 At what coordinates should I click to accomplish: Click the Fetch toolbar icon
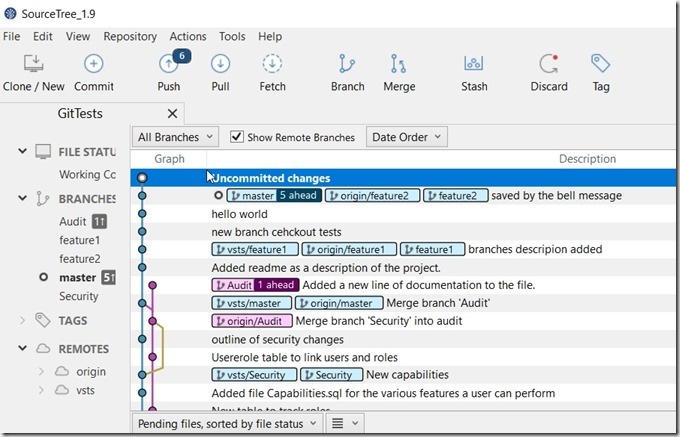(x=272, y=64)
